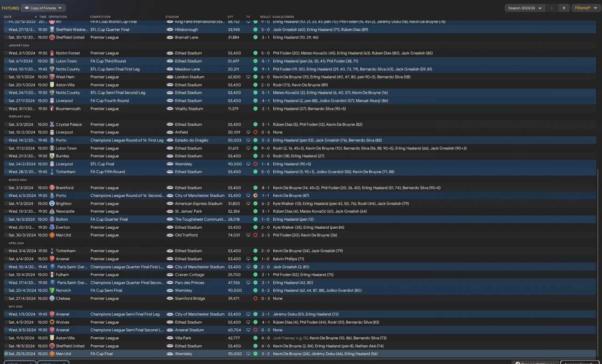Click the MARCH 2024 month heading
This screenshot has width=602, height=364.
tap(17, 180)
